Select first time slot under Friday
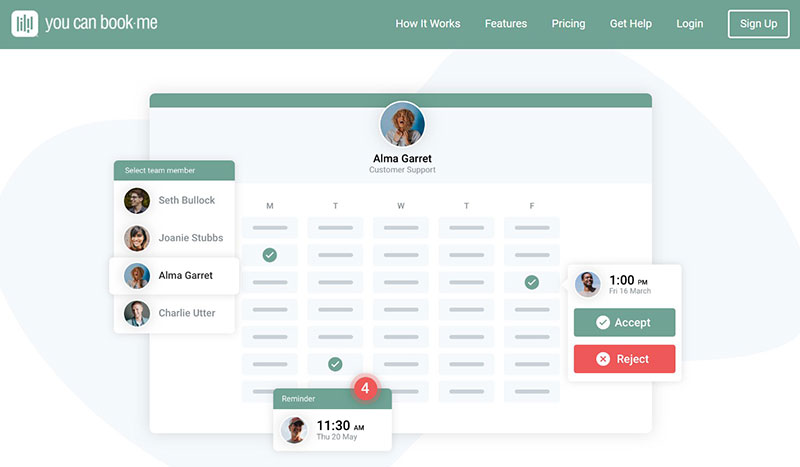The width and height of the screenshot is (800, 467). [x=532, y=228]
